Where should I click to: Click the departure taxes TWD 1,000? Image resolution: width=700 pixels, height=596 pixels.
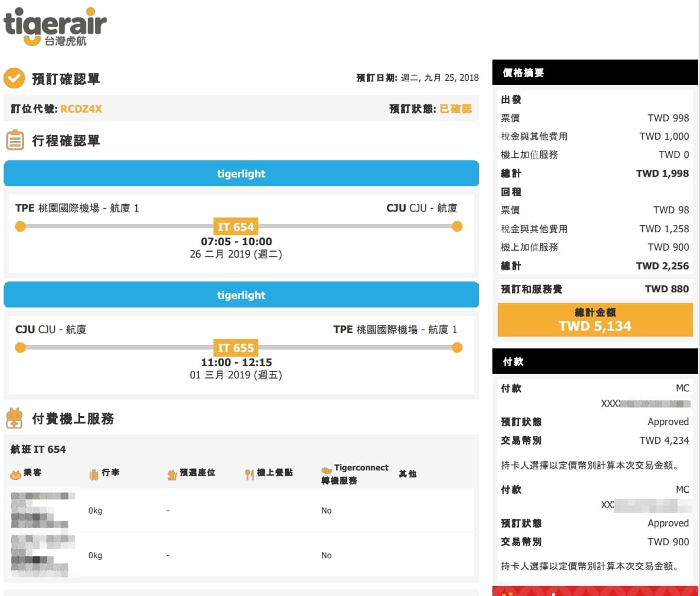[664, 137]
